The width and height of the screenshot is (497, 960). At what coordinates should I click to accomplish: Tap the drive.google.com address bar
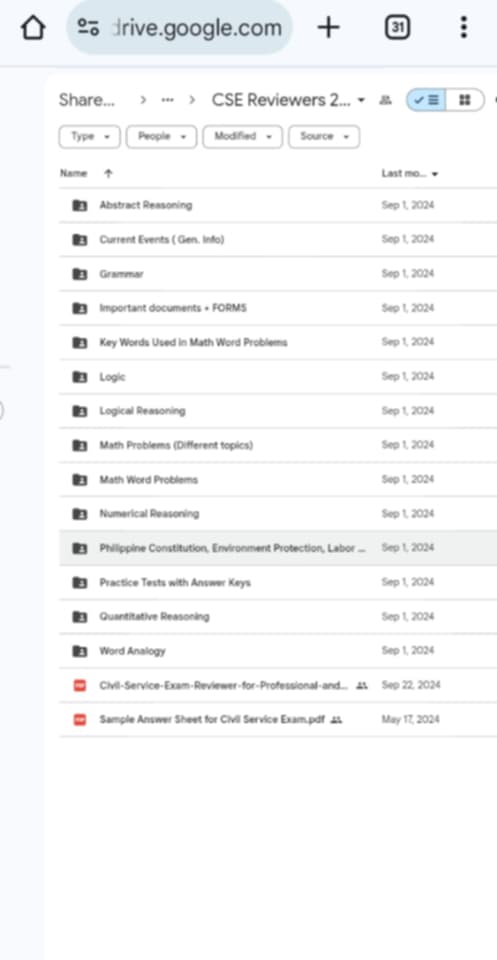[179, 28]
